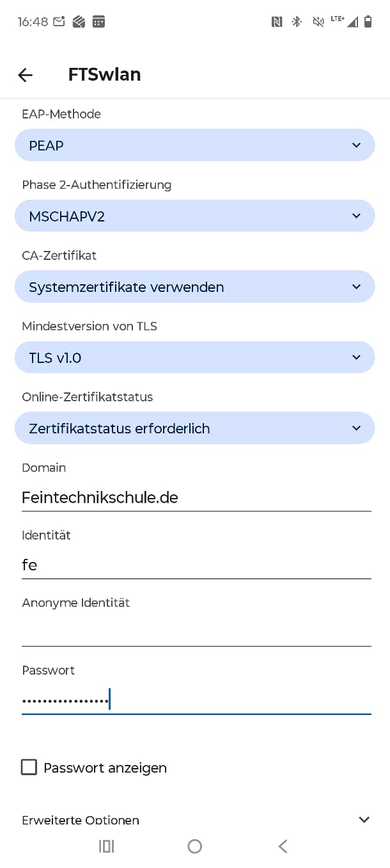390x868 pixels.
Task: Change Mindestversion von TLS dropdown
Action: tap(194, 357)
